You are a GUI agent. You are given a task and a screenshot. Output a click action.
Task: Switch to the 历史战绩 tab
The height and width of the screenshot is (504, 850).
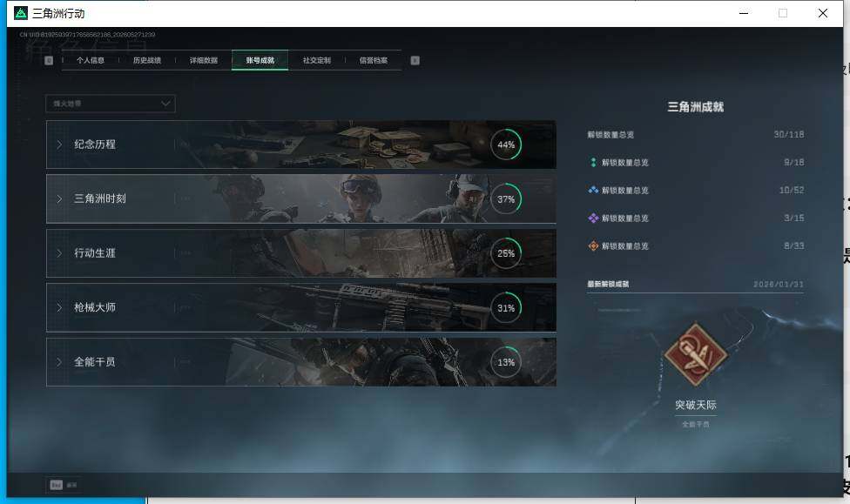pos(147,60)
